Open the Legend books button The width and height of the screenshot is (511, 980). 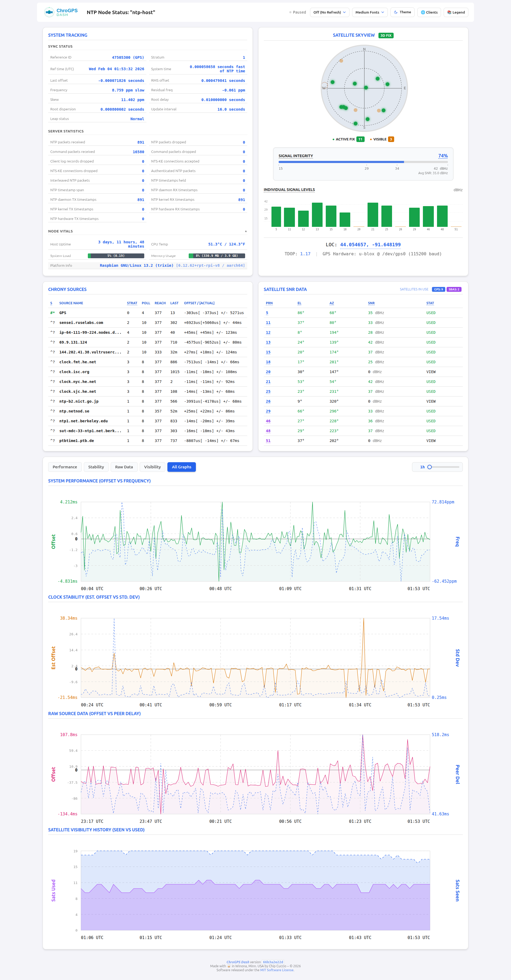tap(456, 12)
